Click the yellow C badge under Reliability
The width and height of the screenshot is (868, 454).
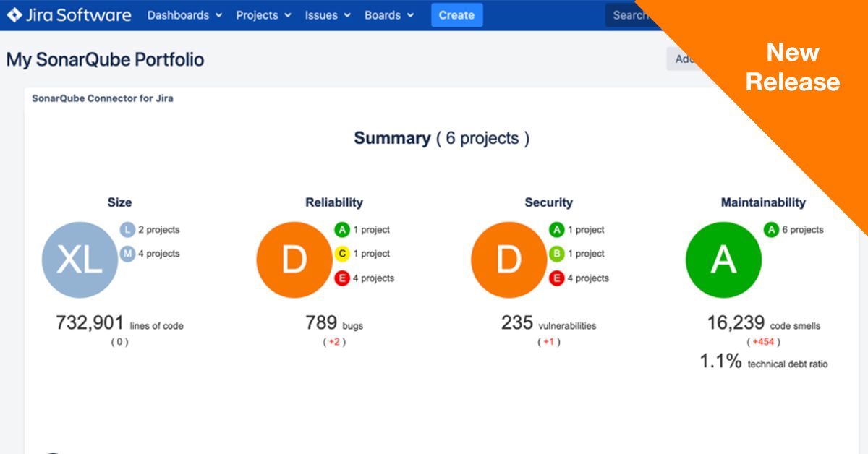342,254
